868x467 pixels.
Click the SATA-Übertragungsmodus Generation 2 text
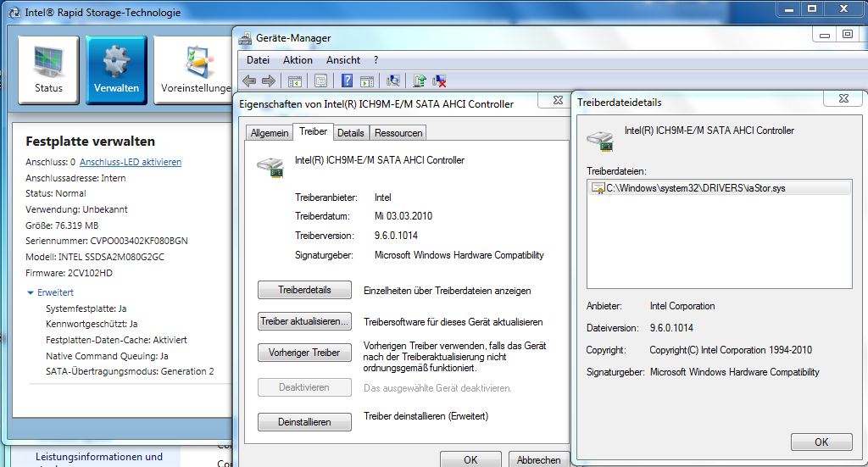coord(130,371)
